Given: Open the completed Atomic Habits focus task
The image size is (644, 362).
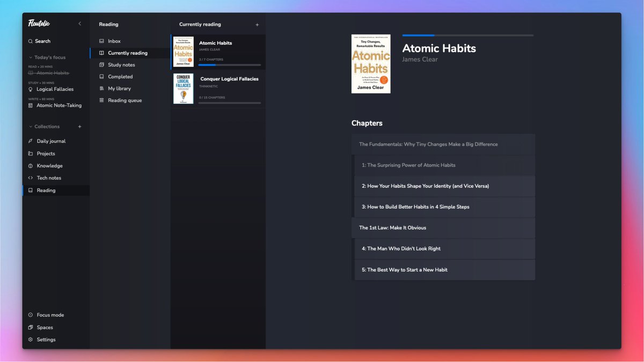Looking at the screenshot, I should coord(53,73).
